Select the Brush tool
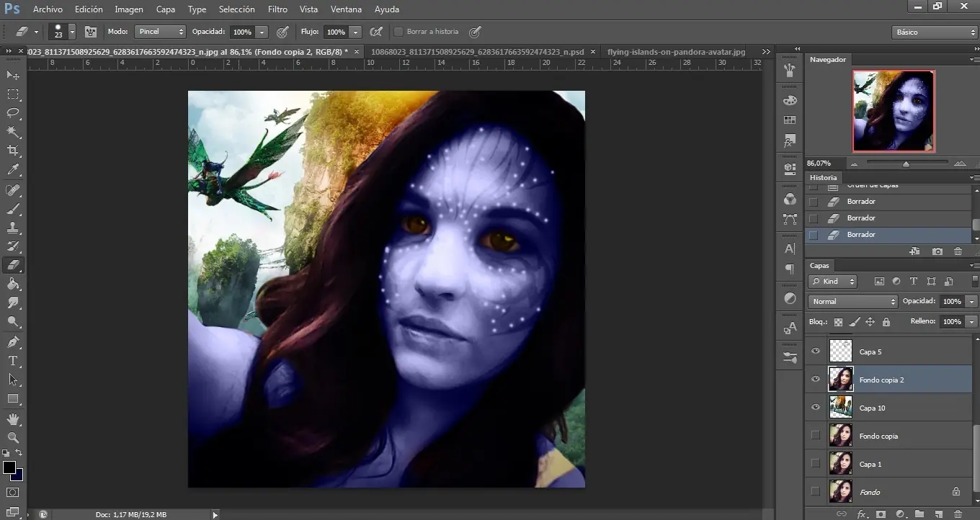This screenshot has width=980, height=520. tap(13, 210)
